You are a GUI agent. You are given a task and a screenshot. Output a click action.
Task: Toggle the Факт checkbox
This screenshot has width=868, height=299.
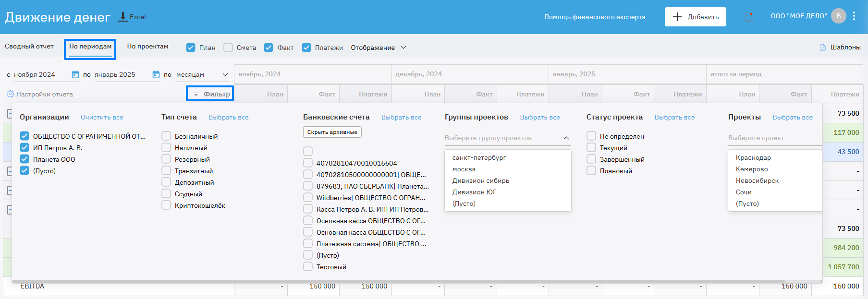coord(269,48)
